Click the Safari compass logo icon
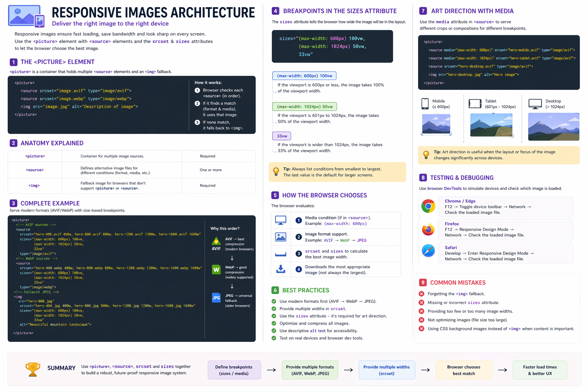The width and height of the screenshot is (588, 392). click(x=428, y=251)
